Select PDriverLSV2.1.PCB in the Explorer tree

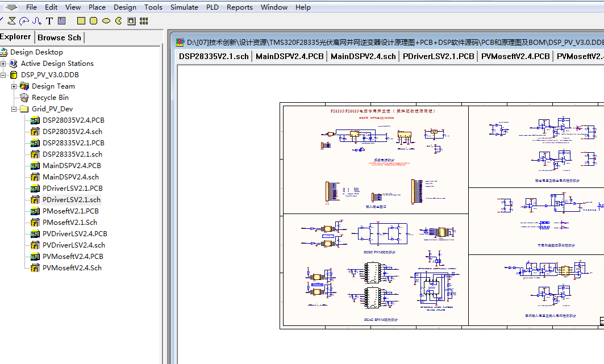pos(73,188)
